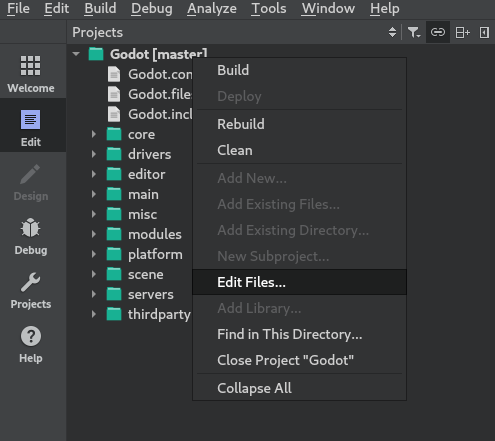This screenshot has width=495, height=441.
Task: Click the modules folder icon
Action: [114, 234]
